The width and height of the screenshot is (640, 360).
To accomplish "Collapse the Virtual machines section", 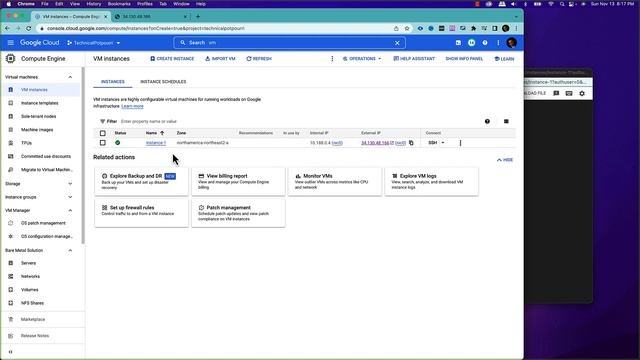I will pyautogui.click(x=70, y=77).
